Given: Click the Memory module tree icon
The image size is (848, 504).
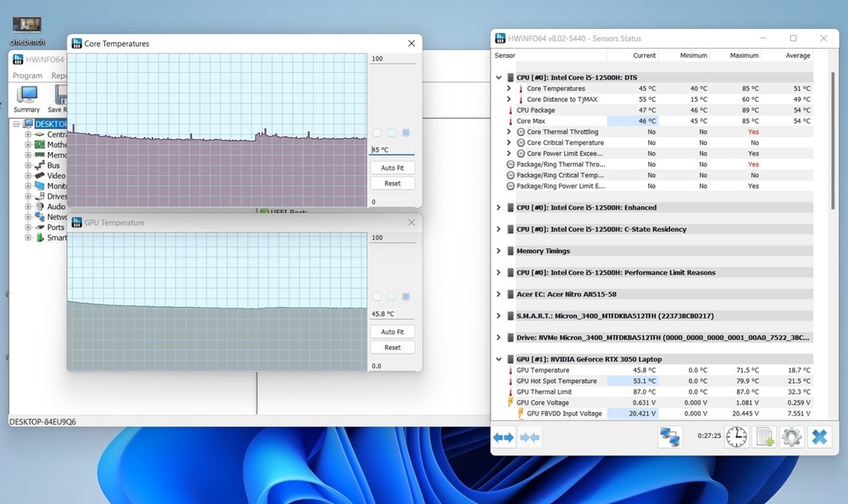Looking at the screenshot, I should pyautogui.click(x=40, y=155).
